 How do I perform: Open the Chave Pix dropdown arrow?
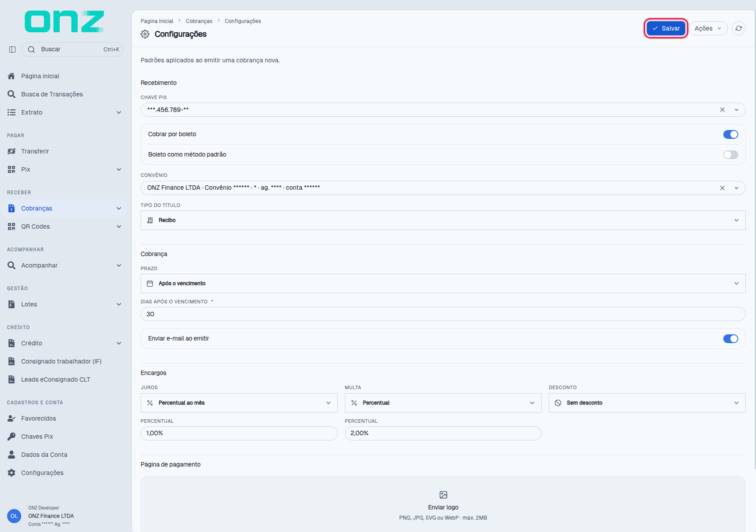(x=737, y=110)
